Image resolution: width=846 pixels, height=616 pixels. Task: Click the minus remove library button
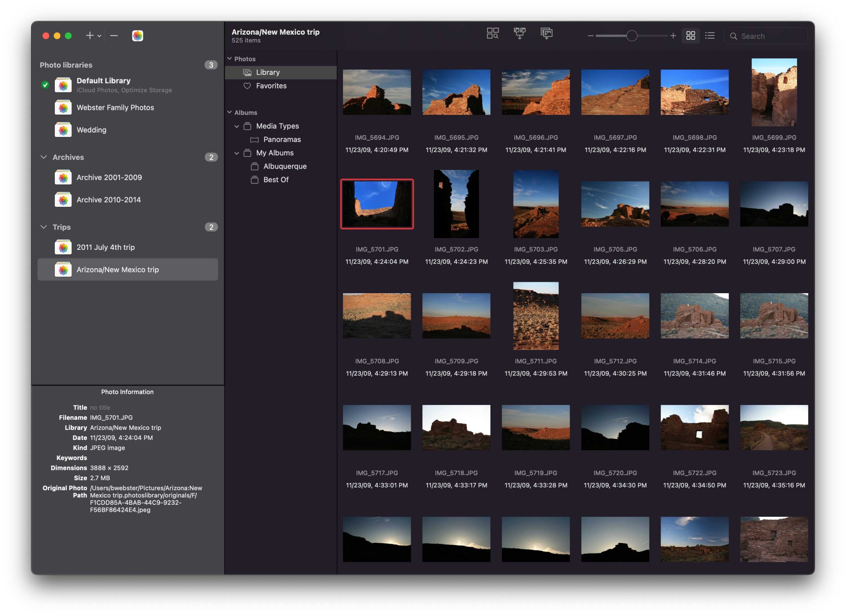tap(114, 36)
